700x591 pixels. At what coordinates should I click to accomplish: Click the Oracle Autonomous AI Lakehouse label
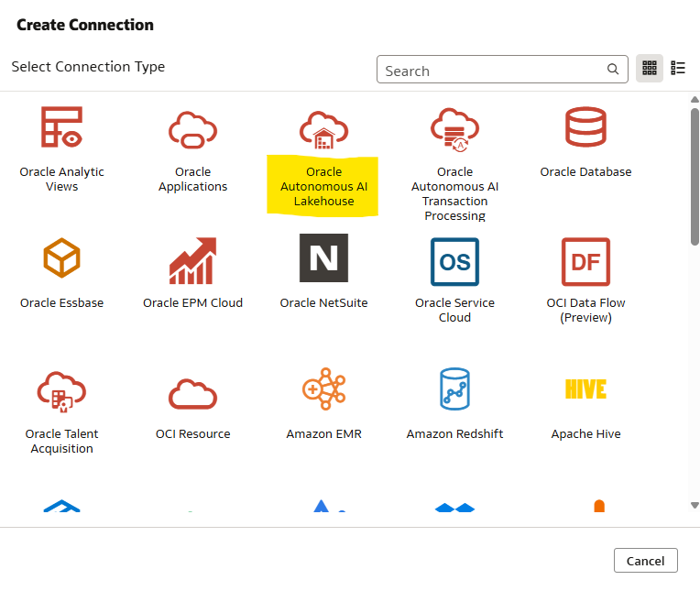click(x=323, y=186)
